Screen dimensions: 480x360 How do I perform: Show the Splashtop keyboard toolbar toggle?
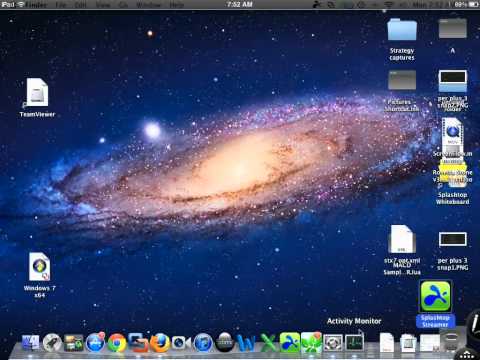pyautogui.click(x=467, y=354)
